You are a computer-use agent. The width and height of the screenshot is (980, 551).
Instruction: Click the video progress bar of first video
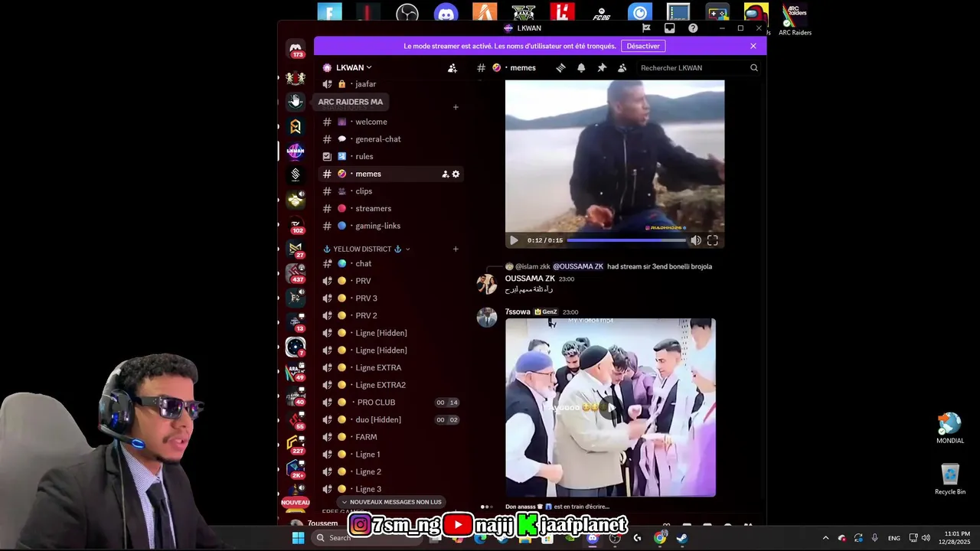click(626, 240)
